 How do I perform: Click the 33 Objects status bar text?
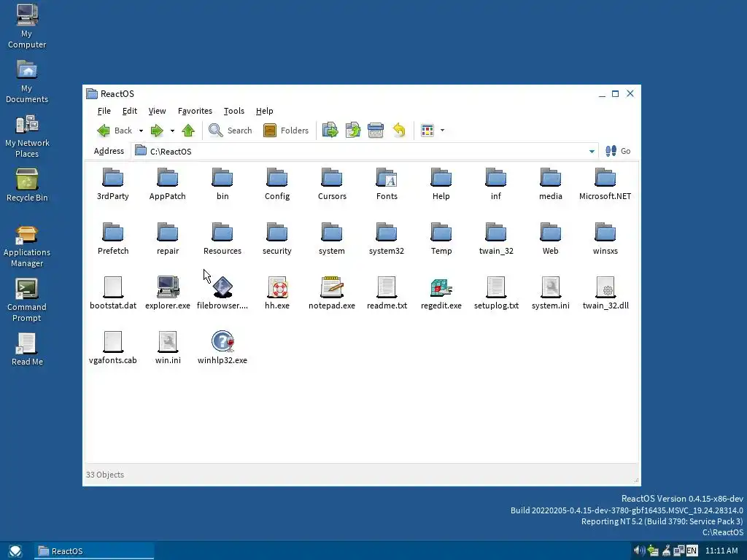point(105,475)
